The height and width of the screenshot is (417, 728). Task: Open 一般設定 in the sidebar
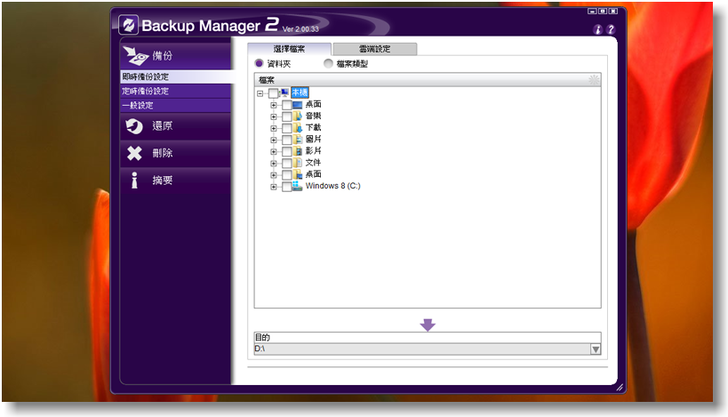(x=176, y=105)
